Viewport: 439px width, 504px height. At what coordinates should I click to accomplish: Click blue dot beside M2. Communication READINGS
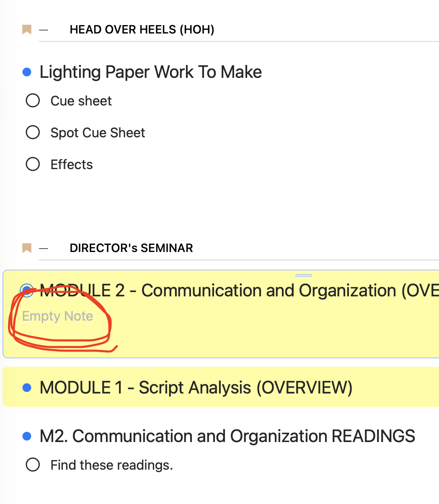click(27, 437)
